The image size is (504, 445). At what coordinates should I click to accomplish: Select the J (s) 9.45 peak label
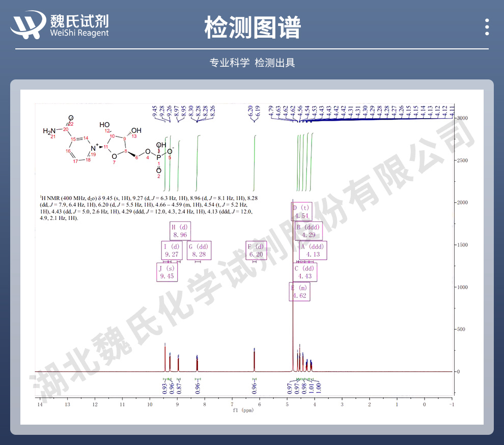[x=167, y=272]
